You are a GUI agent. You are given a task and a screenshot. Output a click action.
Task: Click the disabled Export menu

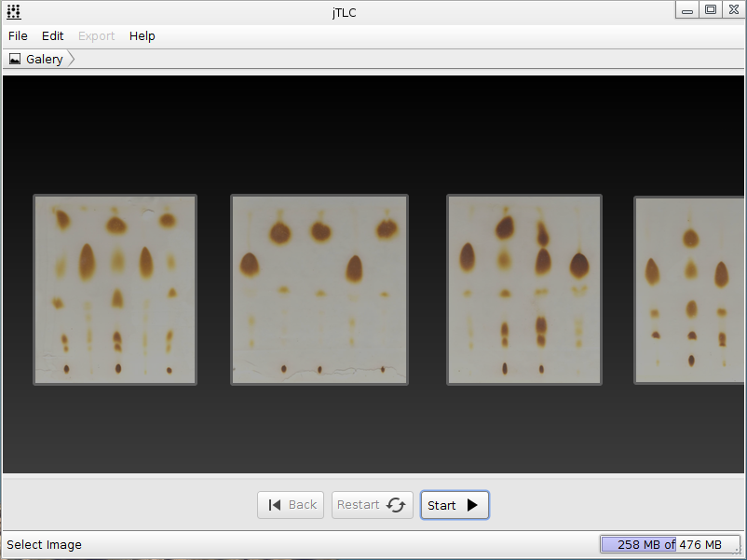click(x=96, y=36)
